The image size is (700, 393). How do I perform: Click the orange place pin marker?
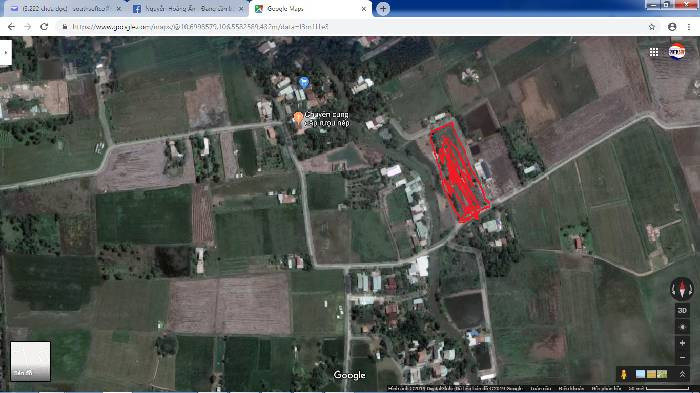coord(298,118)
